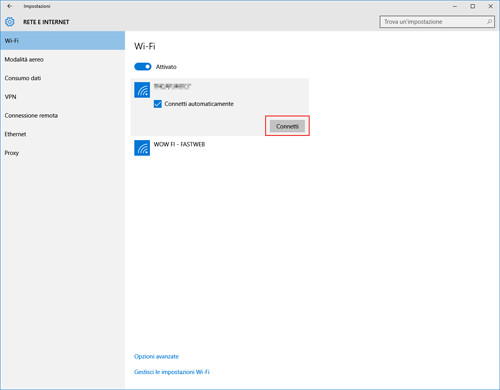The height and width of the screenshot is (390, 500).
Task: Click the settings gear icon
Action: pos(10,22)
